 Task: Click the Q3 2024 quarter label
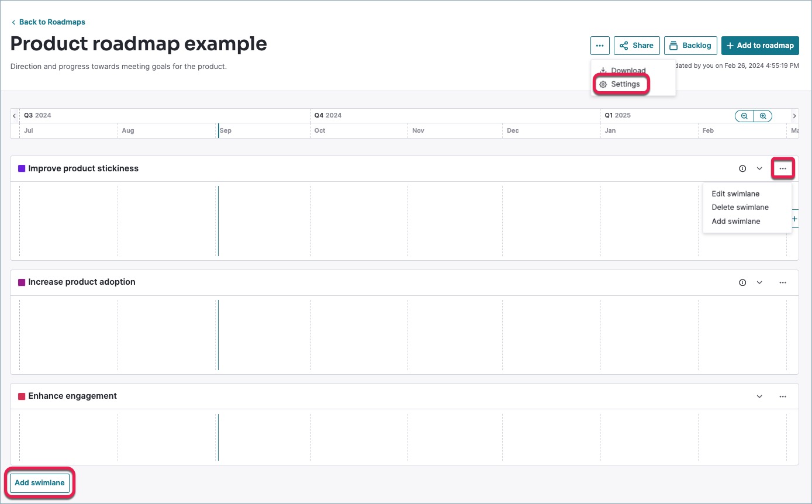[37, 115]
